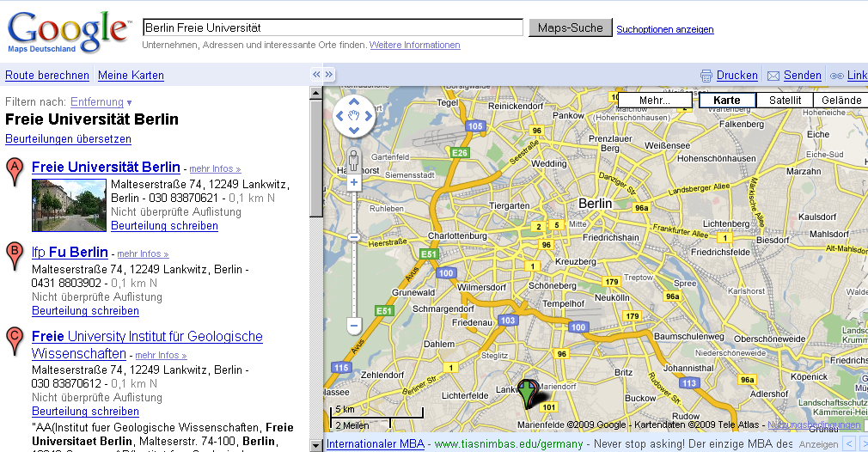Collapse side panel with left double-arrow
The image size is (868, 452).
(316, 74)
